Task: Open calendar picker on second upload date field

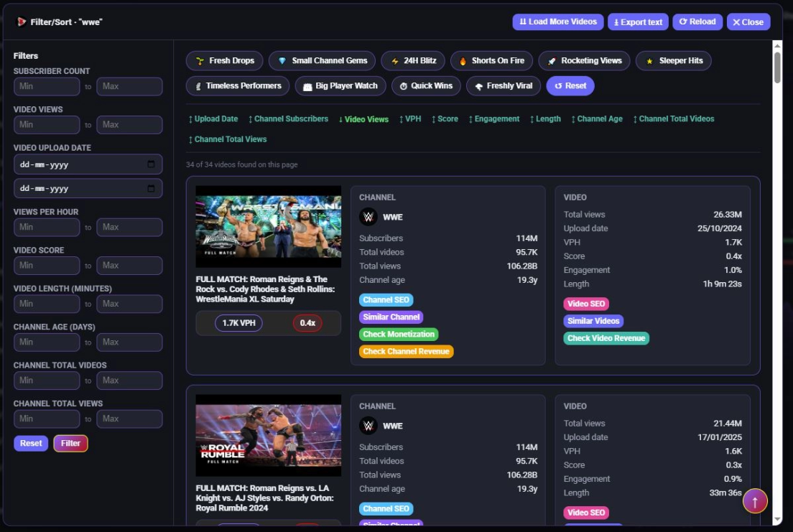Action: [151, 189]
